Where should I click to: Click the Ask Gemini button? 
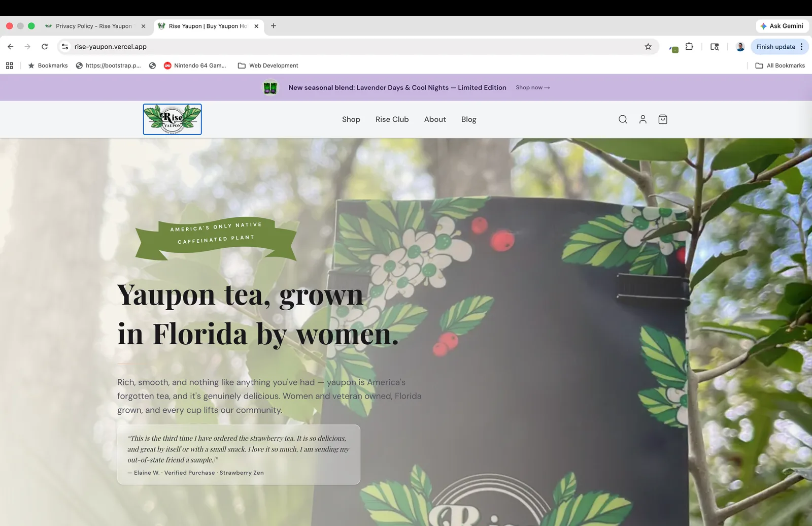782,26
